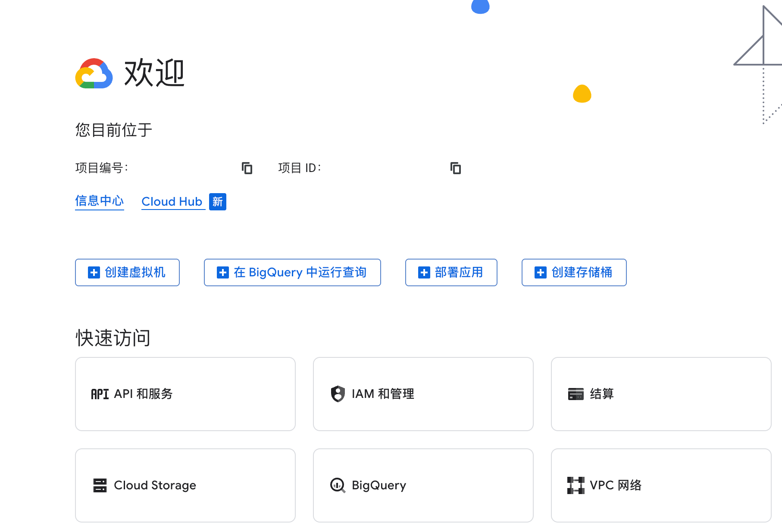The height and width of the screenshot is (532, 782).
Task: Click plus icon on 创建虚拟机
Action: (x=94, y=272)
